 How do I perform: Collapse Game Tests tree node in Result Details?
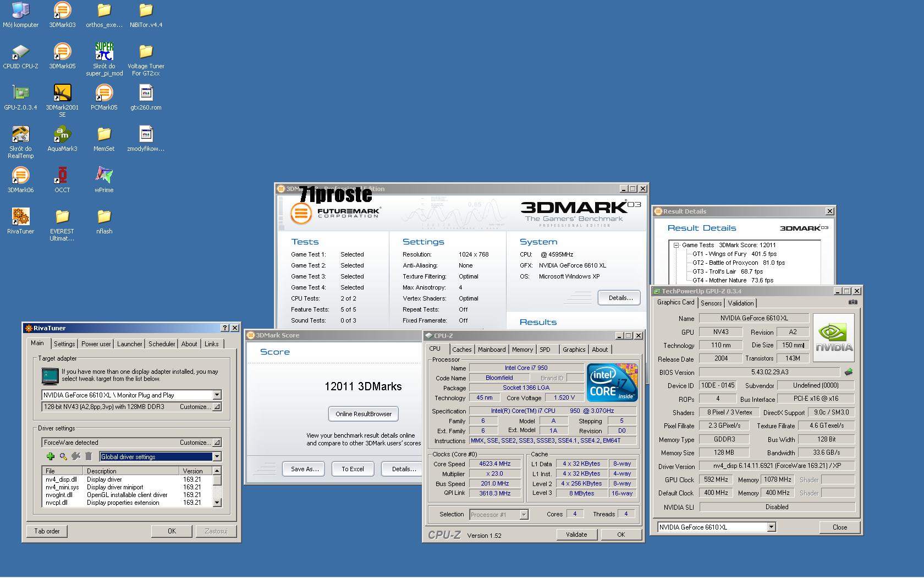point(676,246)
